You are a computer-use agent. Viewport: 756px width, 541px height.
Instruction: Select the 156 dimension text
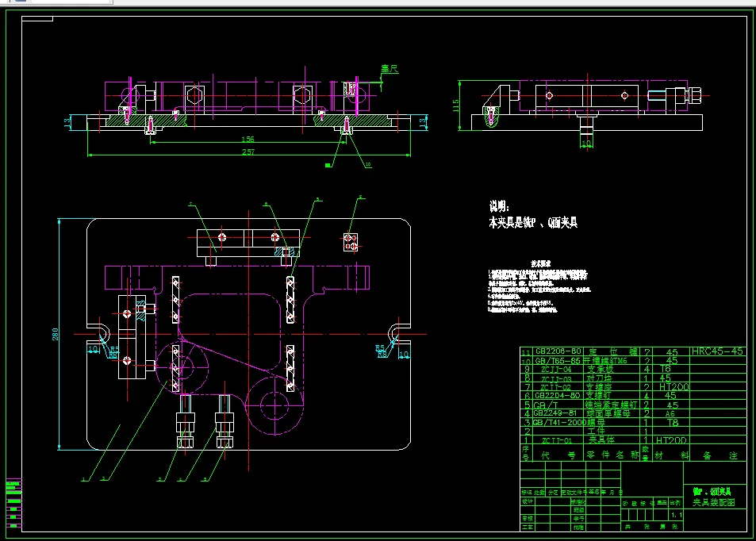click(x=248, y=140)
